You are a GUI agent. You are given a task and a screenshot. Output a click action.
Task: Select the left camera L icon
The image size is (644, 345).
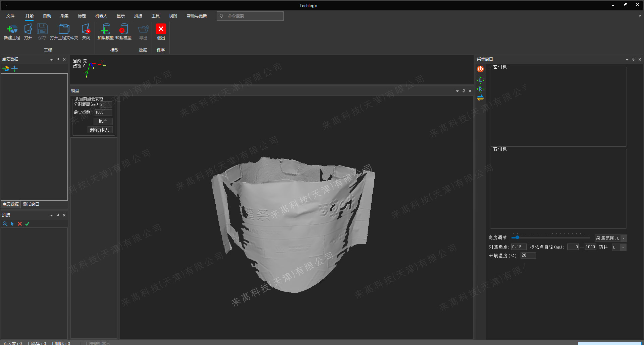point(480,80)
